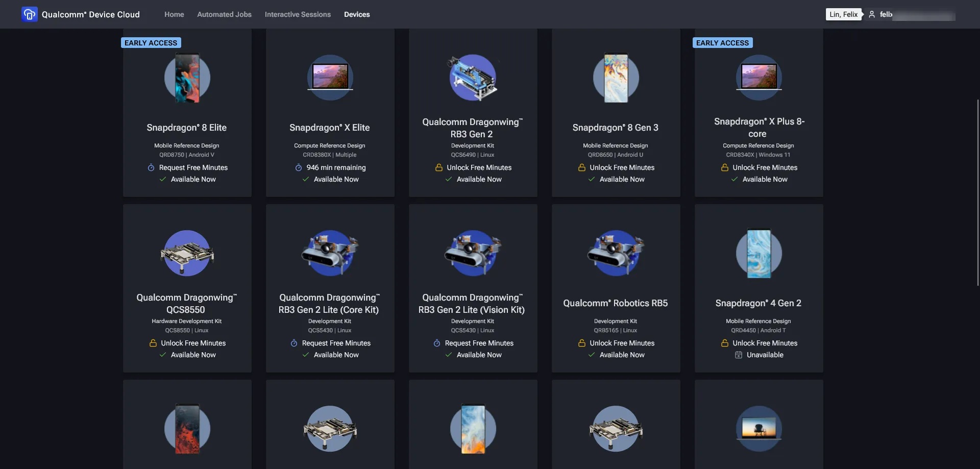Image resolution: width=980 pixels, height=469 pixels.
Task: Open Dragonwing QCS8550 board image
Action: tap(187, 253)
